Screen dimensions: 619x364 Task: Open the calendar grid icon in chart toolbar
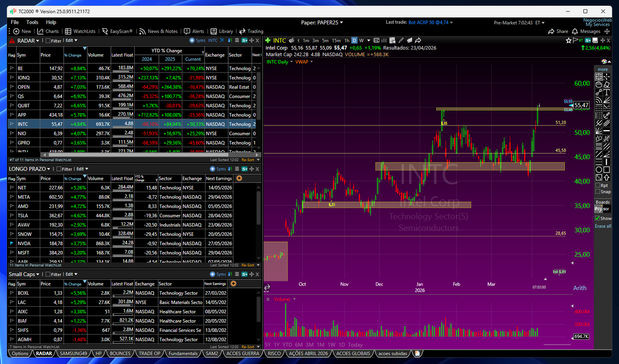(392, 40)
